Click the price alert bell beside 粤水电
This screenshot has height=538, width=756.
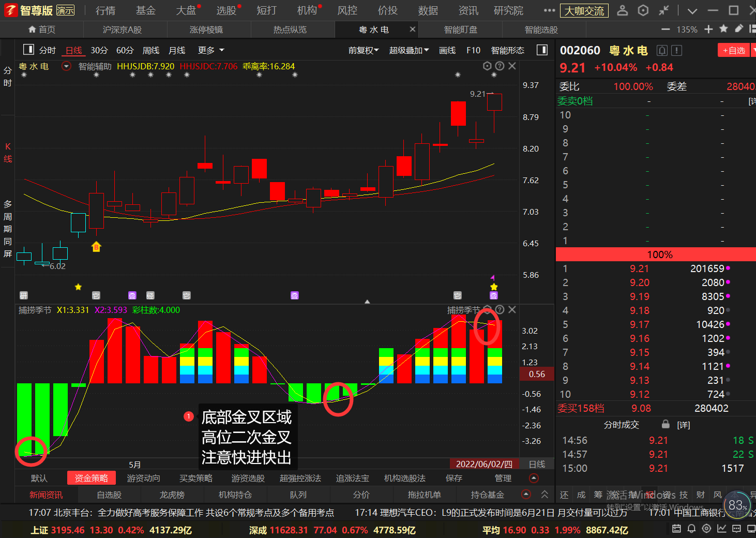[x=661, y=50]
